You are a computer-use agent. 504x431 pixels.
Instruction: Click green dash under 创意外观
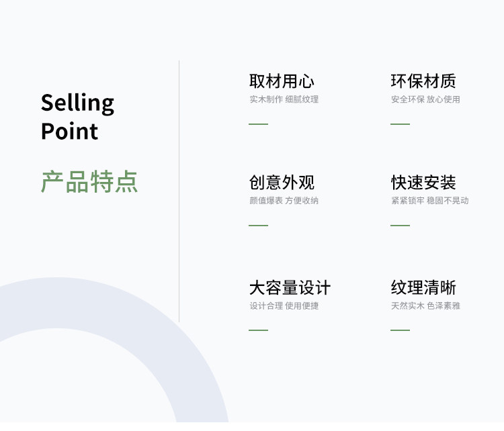tap(259, 226)
